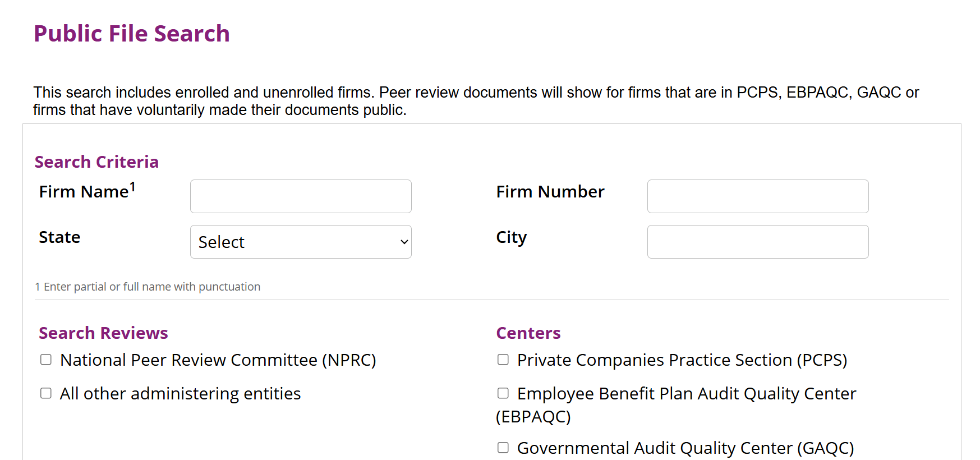
Task: Toggle the Employee Benefit Plan Audit checkbox
Action: [503, 393]
